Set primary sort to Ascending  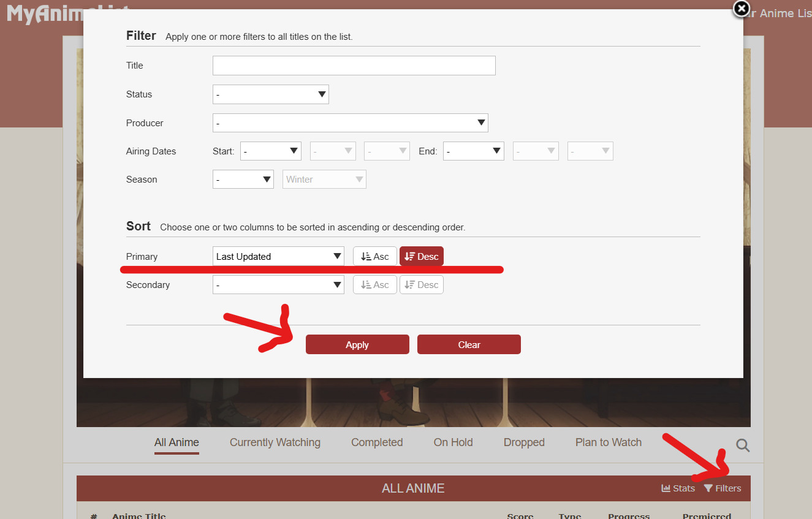tap(374, 257)
